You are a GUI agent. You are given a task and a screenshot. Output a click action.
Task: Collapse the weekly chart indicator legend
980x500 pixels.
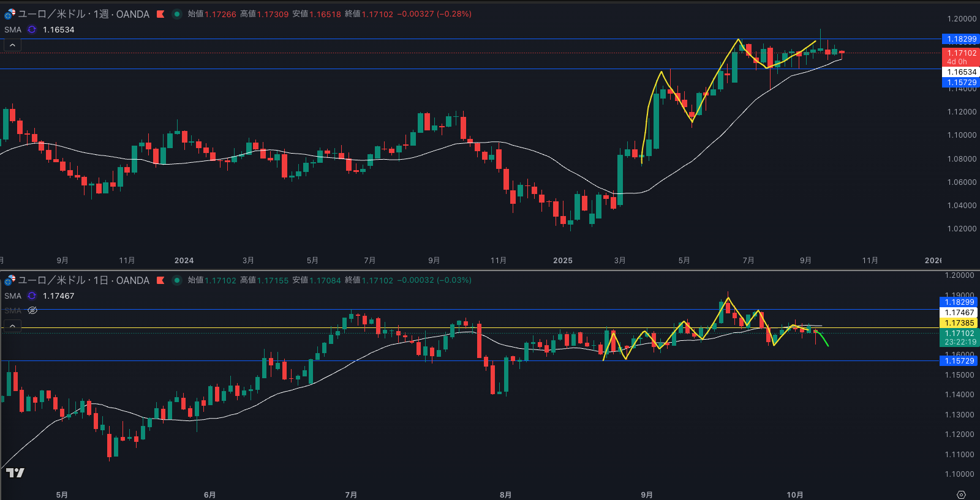tap(12, 45)
